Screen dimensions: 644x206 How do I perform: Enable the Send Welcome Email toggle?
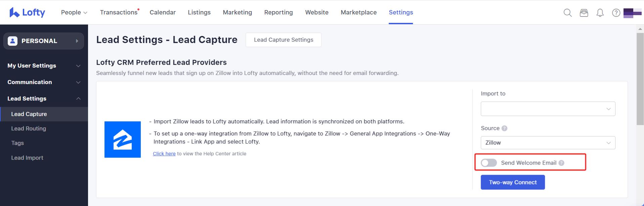pyautogui.click(x=488, y=163)
